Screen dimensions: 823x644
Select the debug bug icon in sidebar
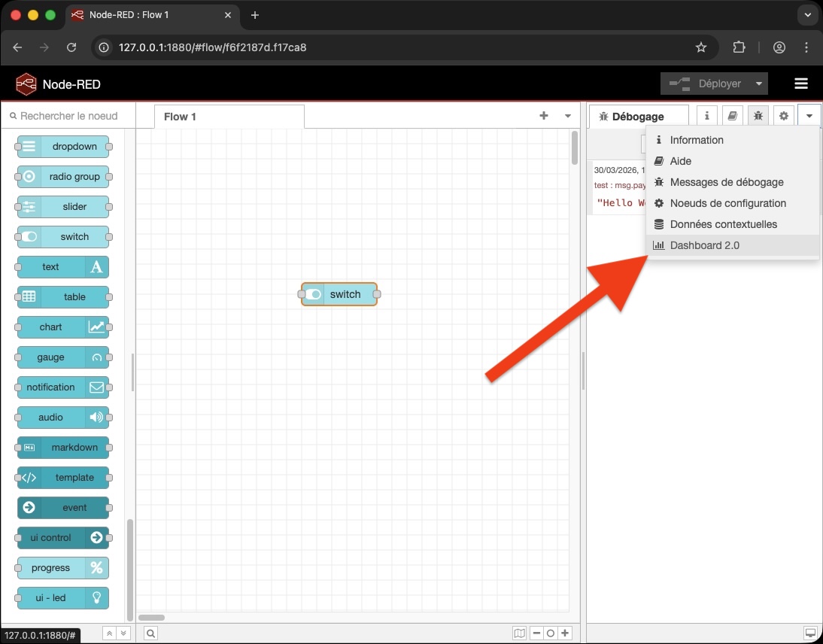758,115
